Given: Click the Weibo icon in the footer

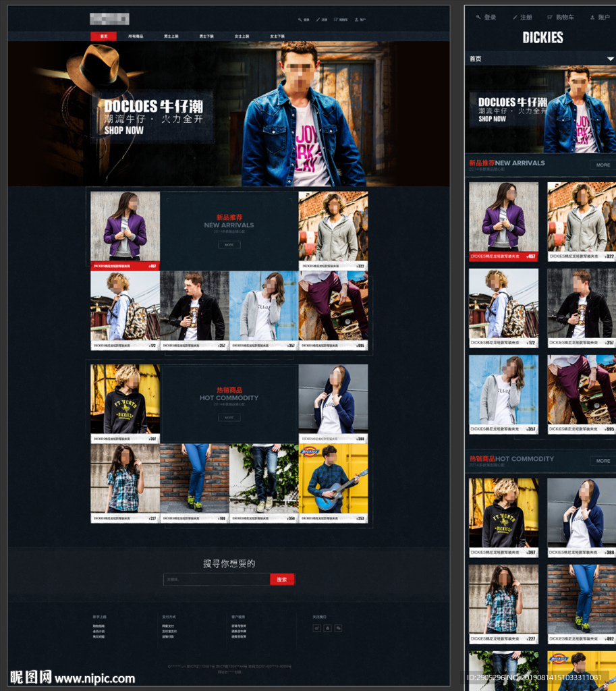Looking at the screenshot, I should click(x=316, y=628).
